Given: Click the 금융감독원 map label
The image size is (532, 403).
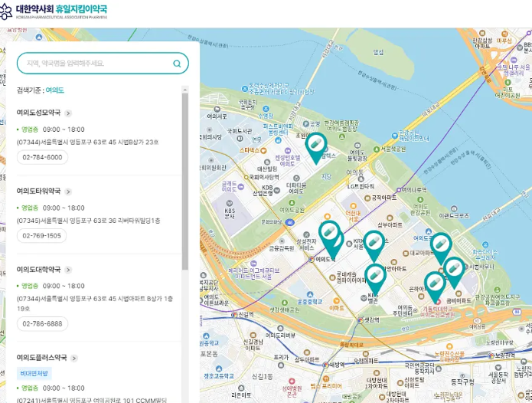Looking at the screenshot, I should coord(281,248).
